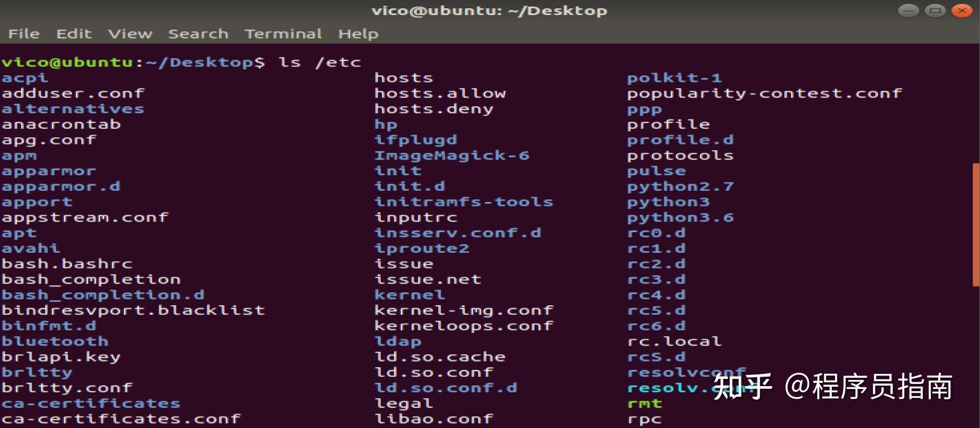This screenshot has width=980, height=428.
Task: Click the terminal vertical scrollbar thumb
Action: (976, 224)
